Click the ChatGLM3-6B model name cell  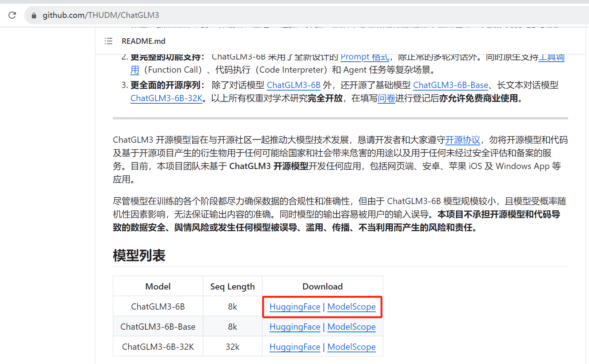[158, 307]
